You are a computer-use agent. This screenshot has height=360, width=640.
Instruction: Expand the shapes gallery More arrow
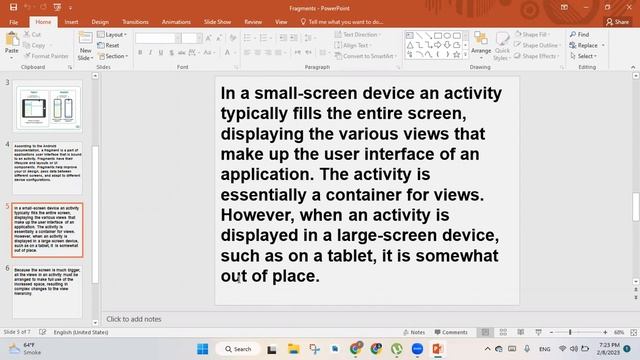click(465, 55)
